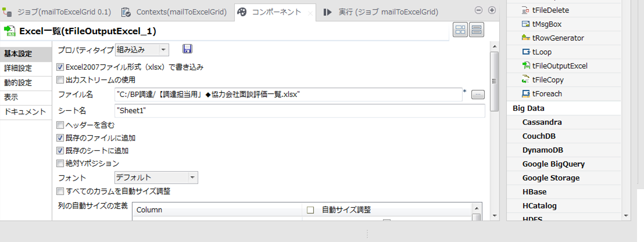Click the settings panel scroll down arrow
This screenshot has width=644, height=242.
[495, 215]
